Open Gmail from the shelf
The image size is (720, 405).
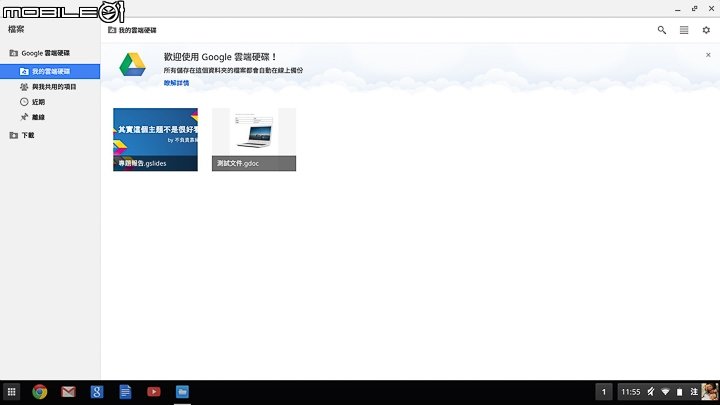pyautogui.click(x=68, y=392)
